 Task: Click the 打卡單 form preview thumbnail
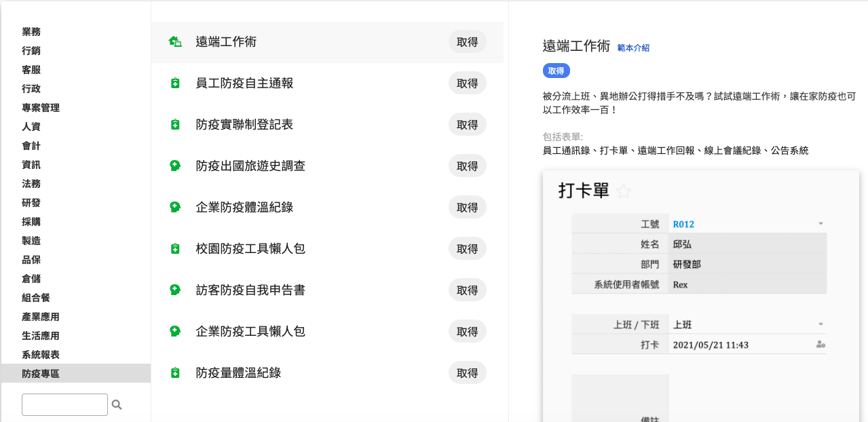tap(700, 299)
